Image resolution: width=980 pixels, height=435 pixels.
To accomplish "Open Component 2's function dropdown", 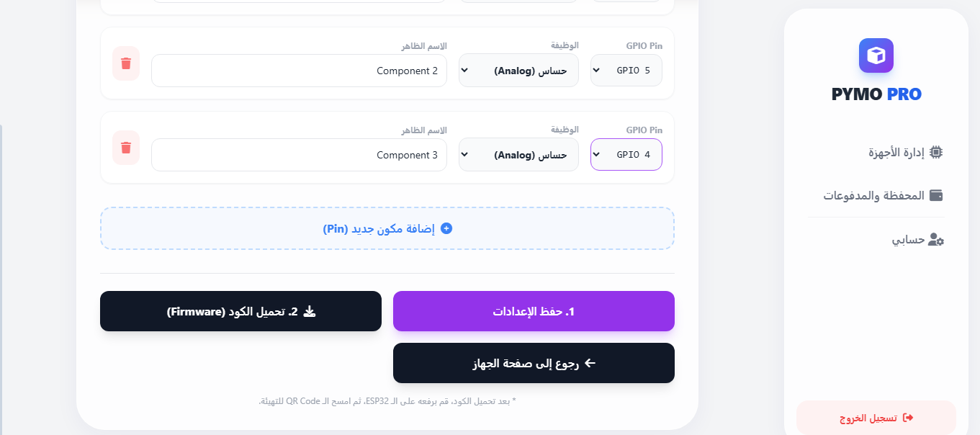I will point(518,71).
